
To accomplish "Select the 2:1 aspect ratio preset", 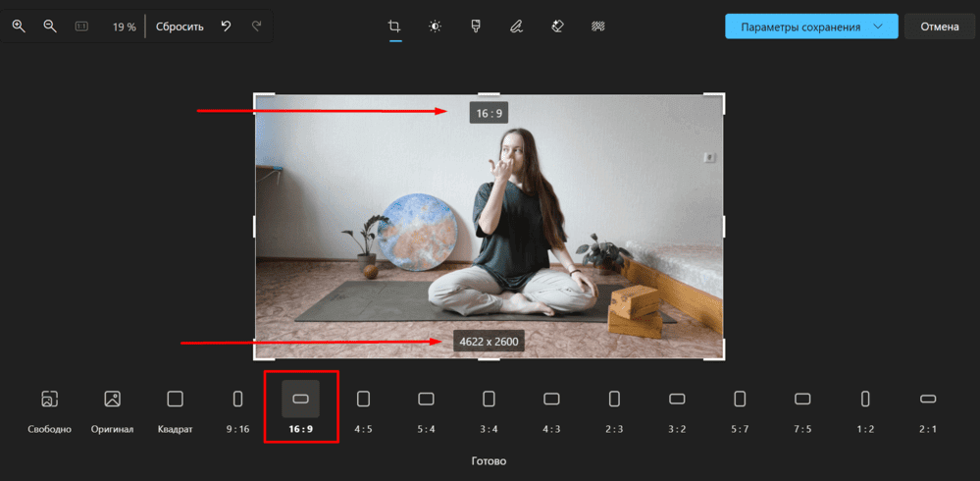I will point(928,409).
